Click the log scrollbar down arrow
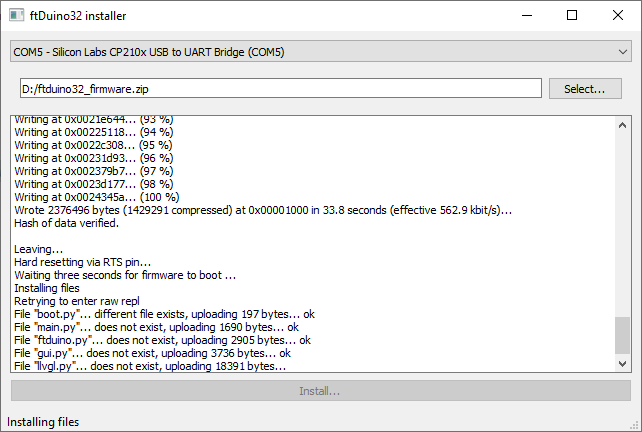The width and height of the screenshot is (642, 432). [622, 363]
